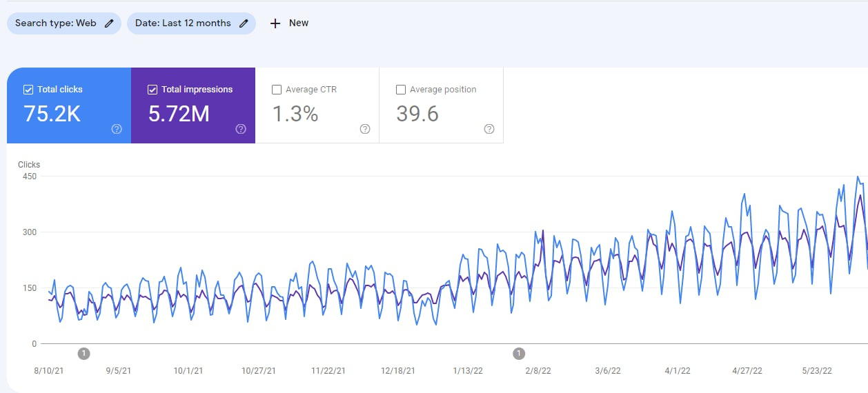Click the 39.6 Average position value
868x393 pixels.
tap(417, 114)
